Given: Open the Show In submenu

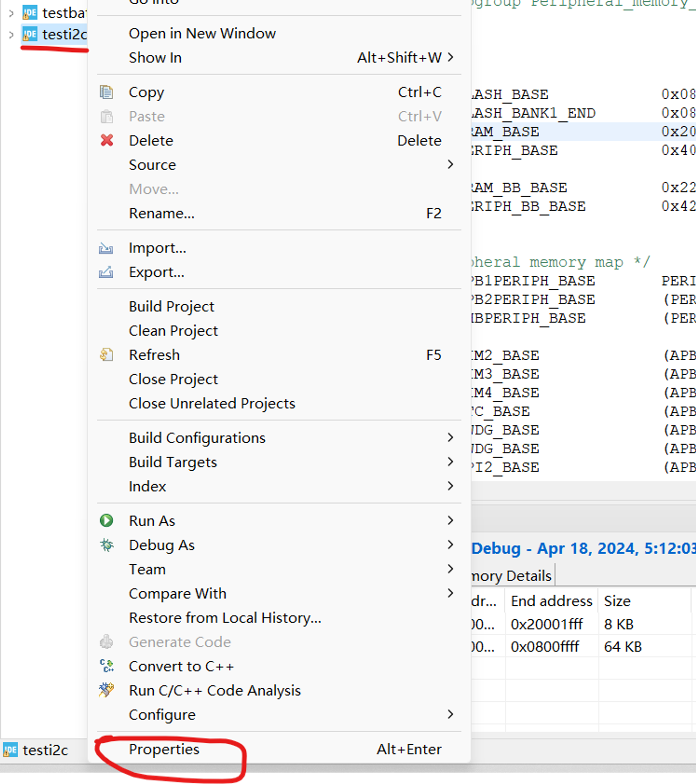Looking at the screenshot, I should pyautogui.click(x=155, y=57).
